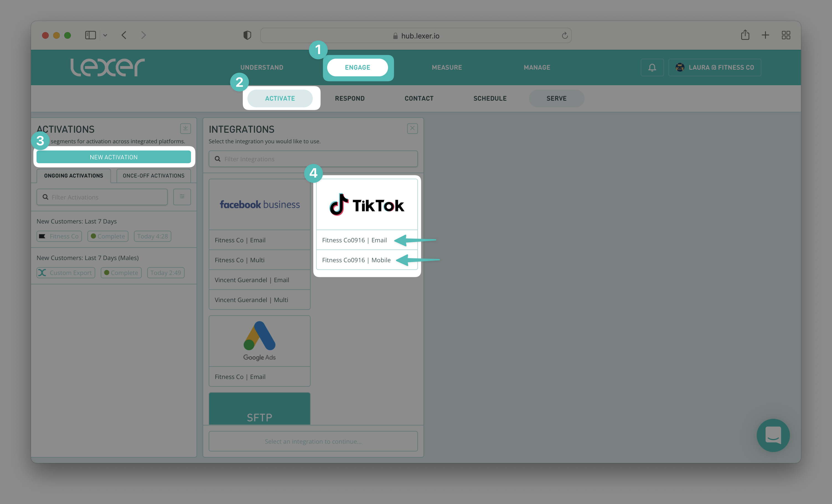Choose Vincent Guerandel | Multi Facebook option
This screenshot has height=504, width=832.
click(251, 300)
